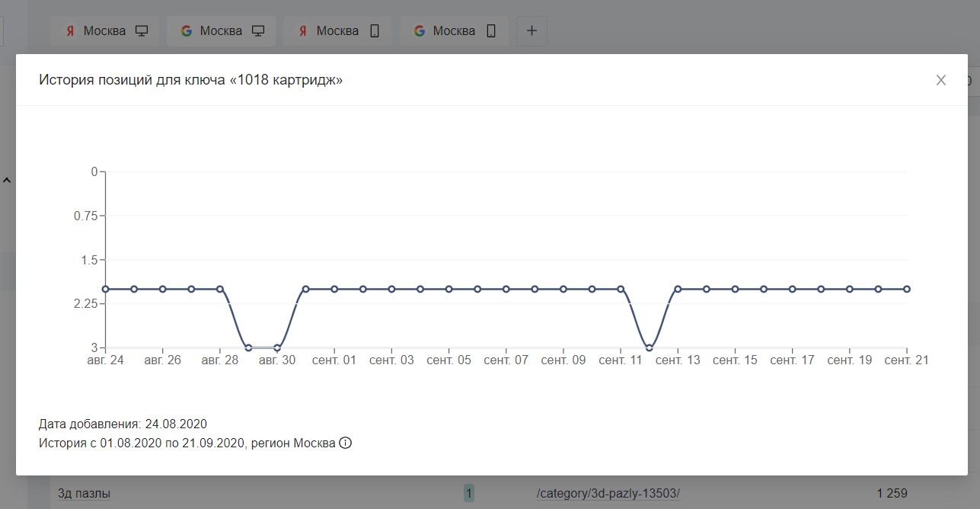
Task: Close the position history dialog
Action: (941, 80)
